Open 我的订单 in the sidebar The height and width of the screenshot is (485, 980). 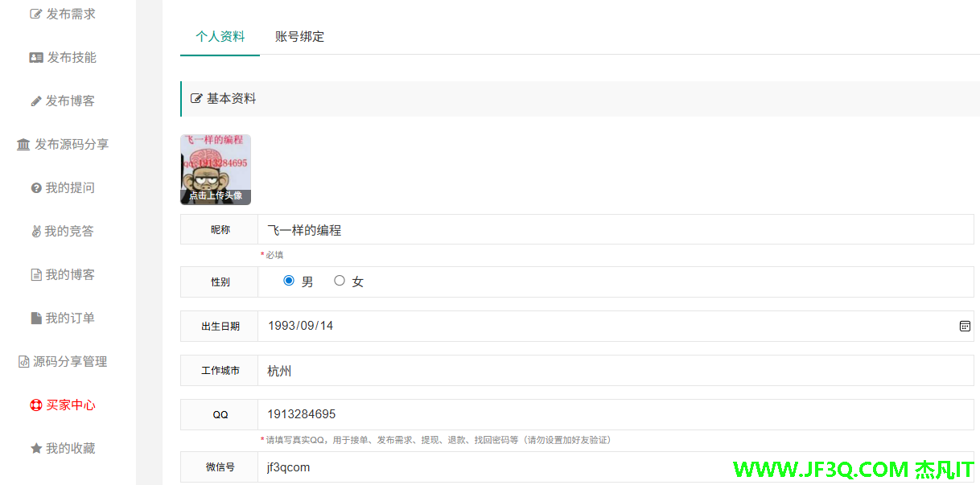[69, 319]
